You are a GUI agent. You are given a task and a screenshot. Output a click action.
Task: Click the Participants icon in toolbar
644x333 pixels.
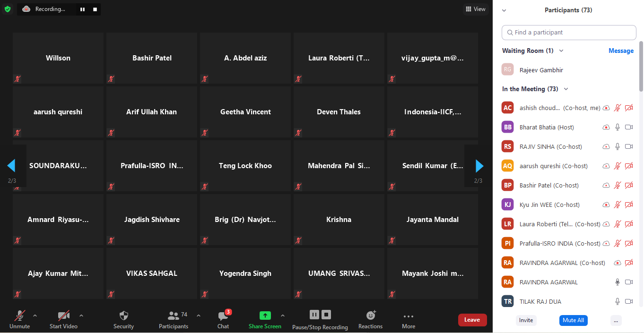[x=174, y=316]
